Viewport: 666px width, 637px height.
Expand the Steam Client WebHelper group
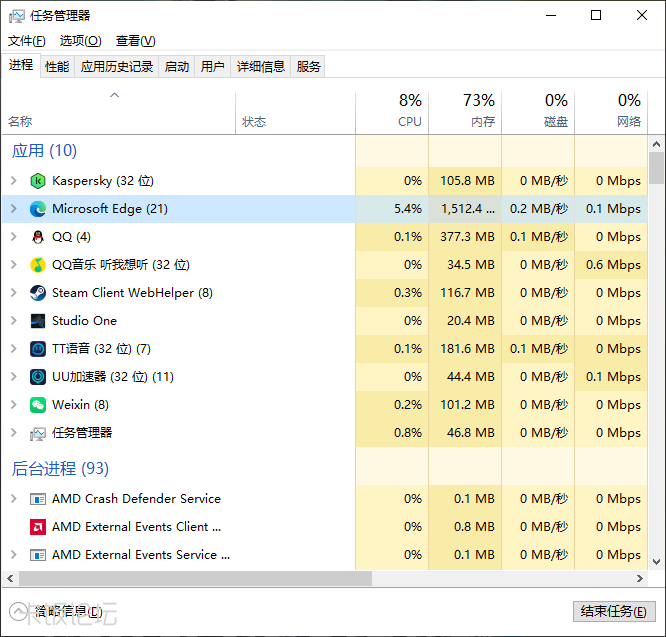click(x=14, y=293)
